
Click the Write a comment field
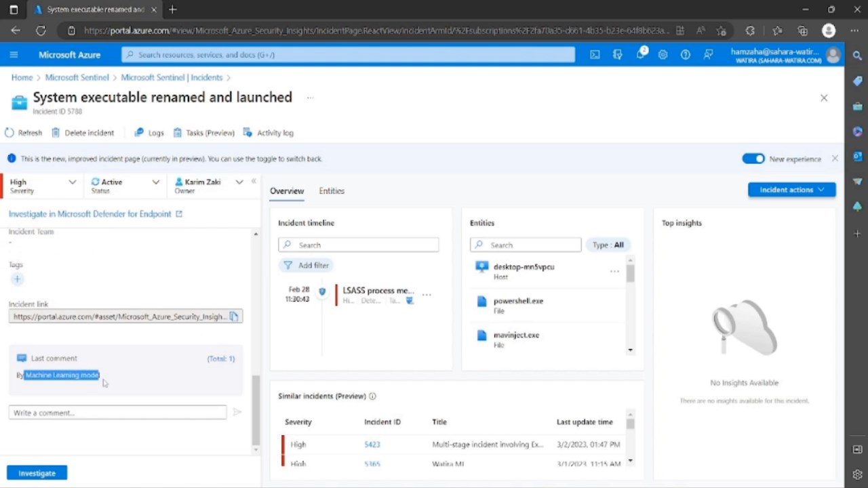[x=117, y=412]
